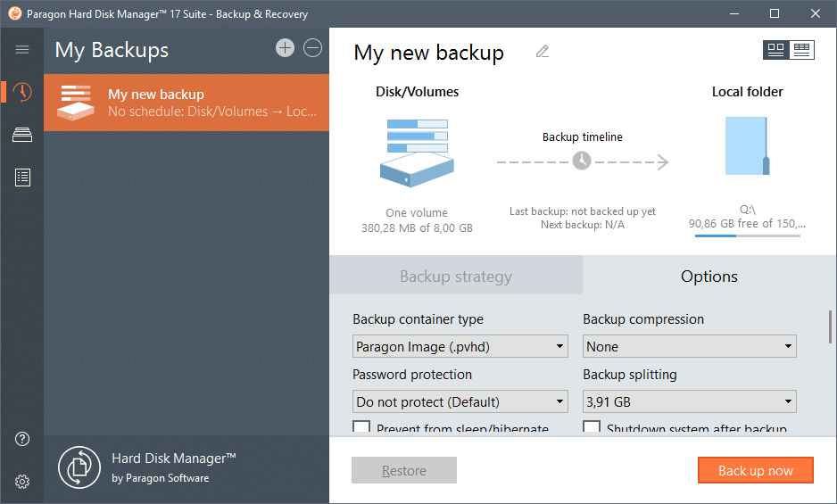Expand Backup container type dropdown
The image size is (837, 504).
pos(460,346)
